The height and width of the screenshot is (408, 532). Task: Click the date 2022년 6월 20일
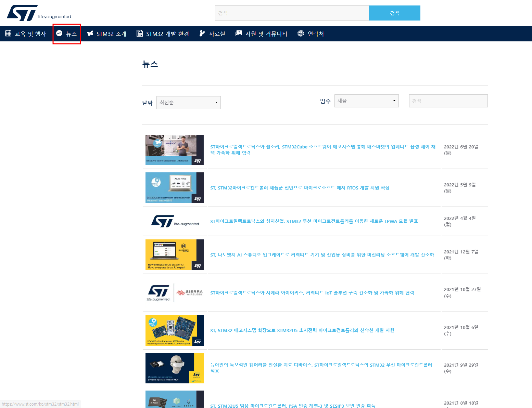[461, 150]
